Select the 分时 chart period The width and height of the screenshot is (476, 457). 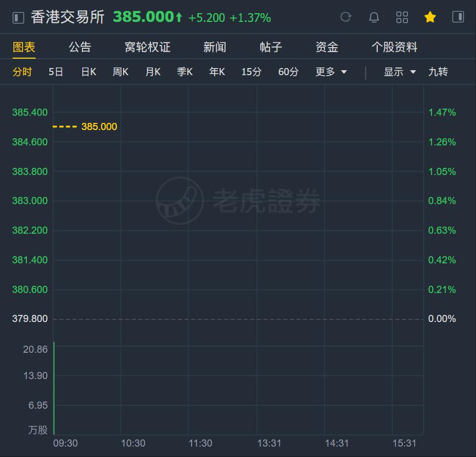22,72
